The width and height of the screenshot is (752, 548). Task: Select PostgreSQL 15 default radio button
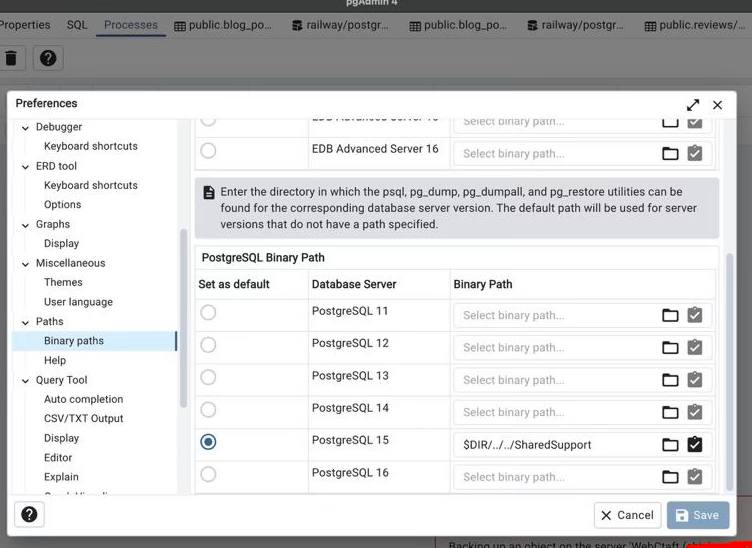pyautogui.click(x=208, y=442)
